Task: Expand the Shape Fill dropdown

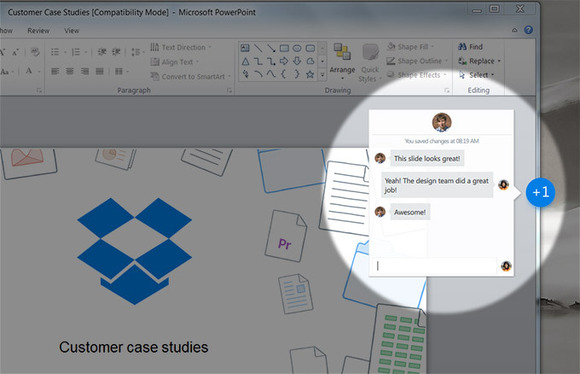Action: [x=432, y=47]
